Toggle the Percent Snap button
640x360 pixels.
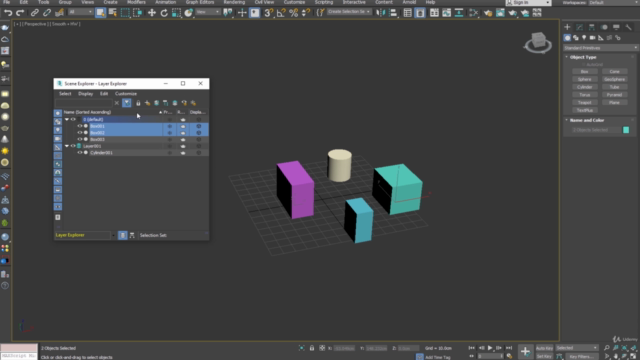293,13
